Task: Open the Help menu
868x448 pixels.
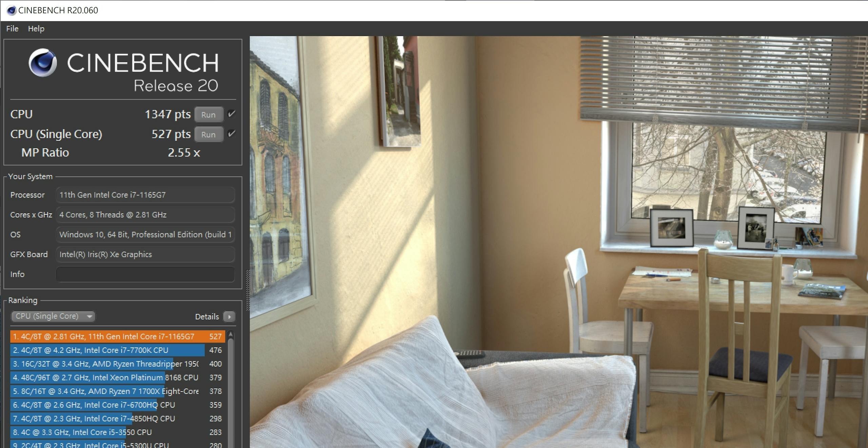Action: (x=36, y=29)
